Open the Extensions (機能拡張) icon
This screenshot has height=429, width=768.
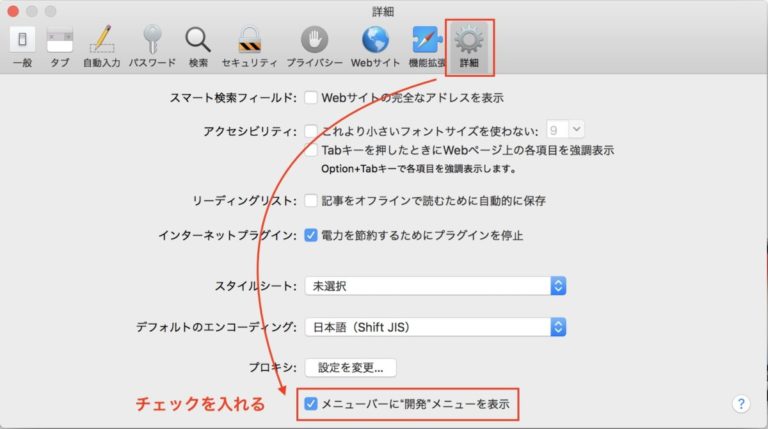427,45
